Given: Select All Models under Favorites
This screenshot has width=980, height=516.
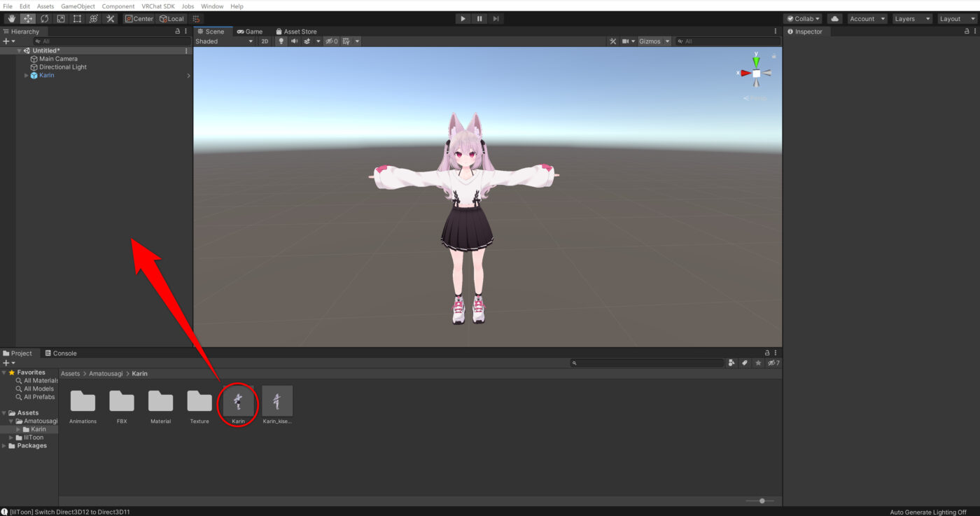Looking at the screenshot, I should click(38, 389).
